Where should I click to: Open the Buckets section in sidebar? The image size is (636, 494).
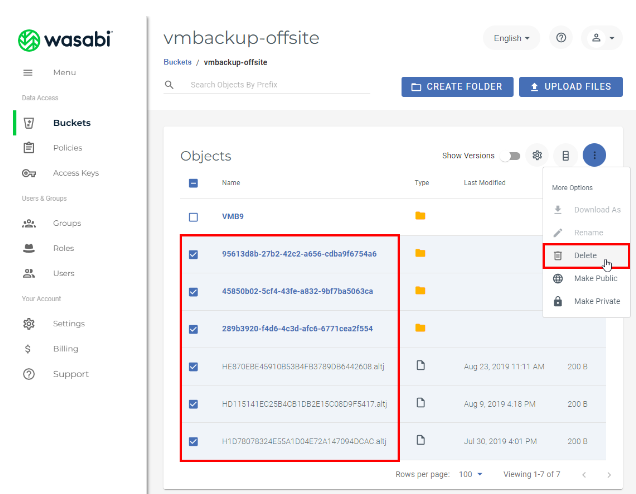coord(71,123)
